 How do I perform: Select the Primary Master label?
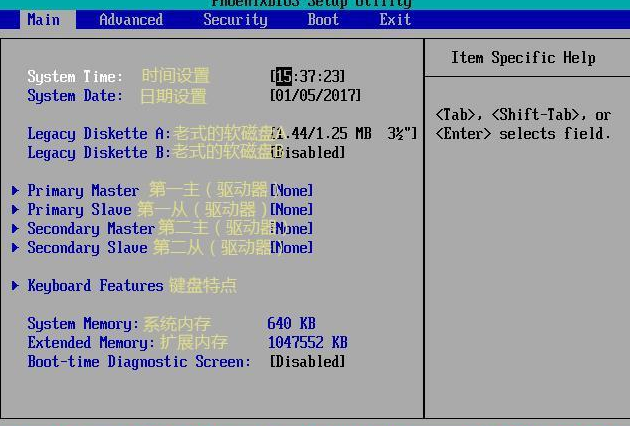point(83,190)
